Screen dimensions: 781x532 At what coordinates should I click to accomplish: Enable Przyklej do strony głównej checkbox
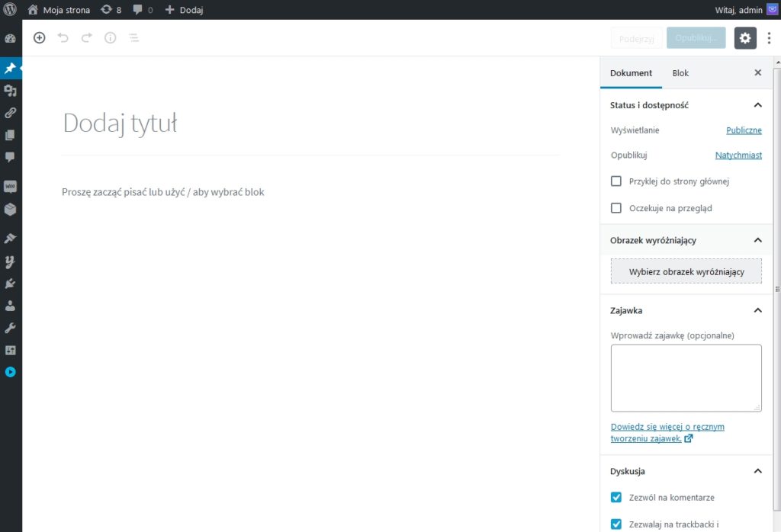pyautogui.click(x=616, y=181)
